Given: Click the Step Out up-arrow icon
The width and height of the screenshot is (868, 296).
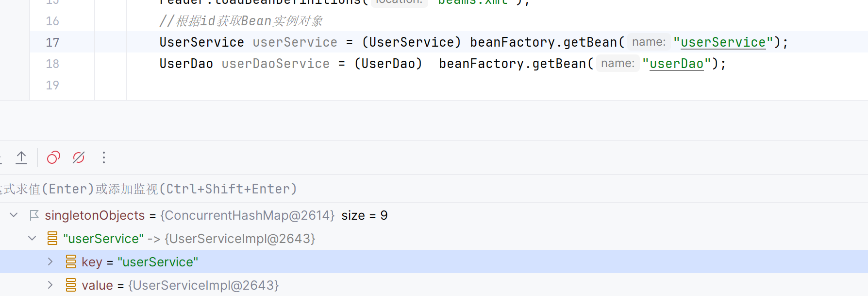Looking at the screenshot, I should pos(21,157).
